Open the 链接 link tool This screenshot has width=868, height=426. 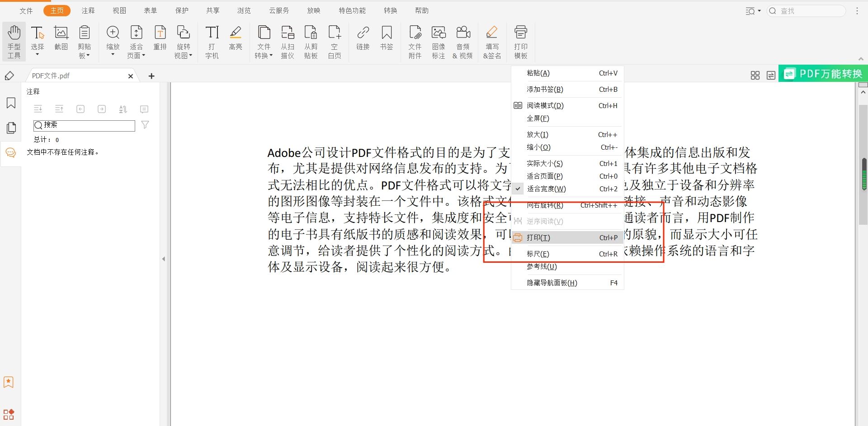(x=363, y=41)
